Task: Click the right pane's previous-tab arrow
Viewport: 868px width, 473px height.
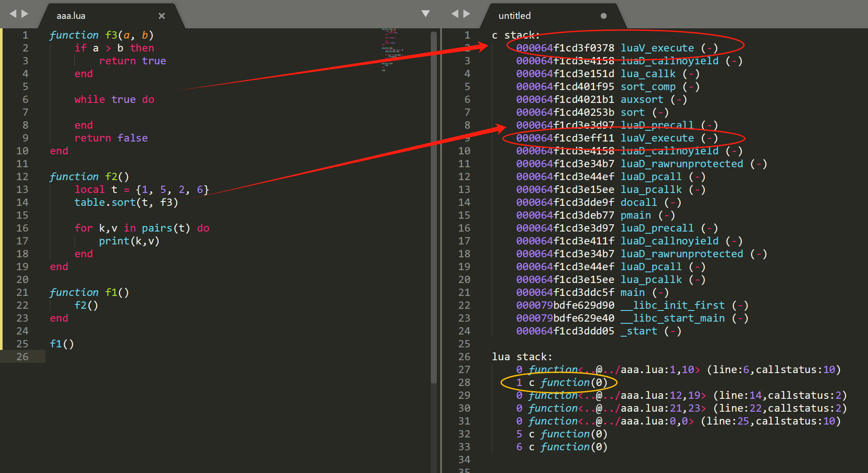Action: pos(455,14)
